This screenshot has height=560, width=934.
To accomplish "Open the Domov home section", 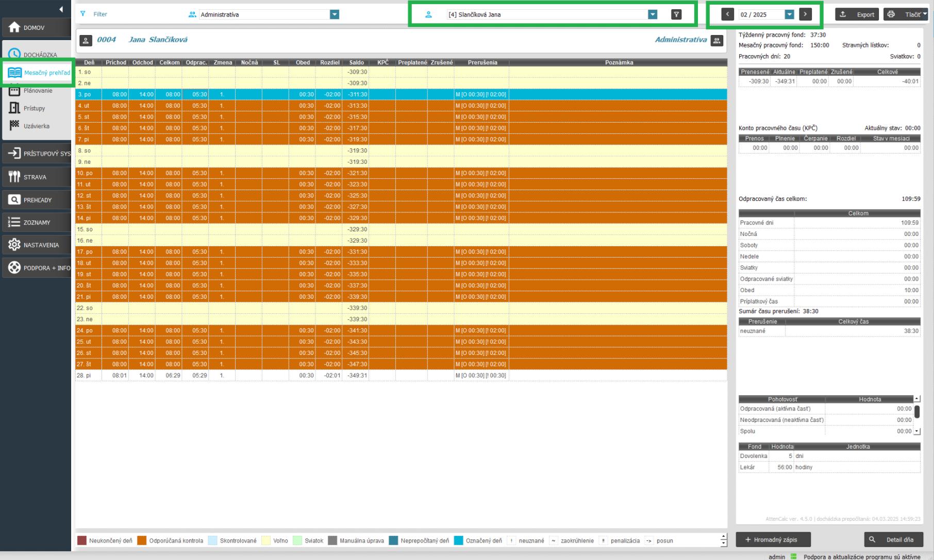I will click(35, 28).
